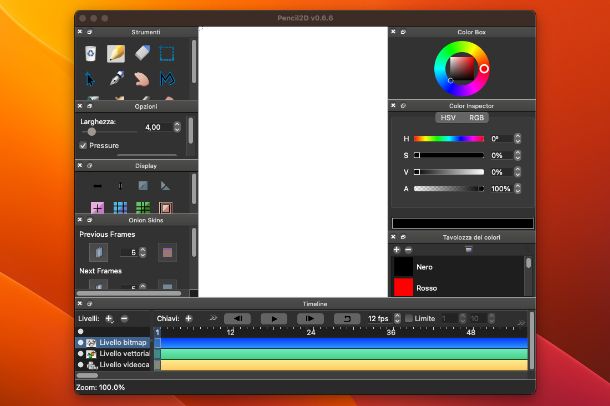Toggle the Pressure checkbox

pos(83,145)
